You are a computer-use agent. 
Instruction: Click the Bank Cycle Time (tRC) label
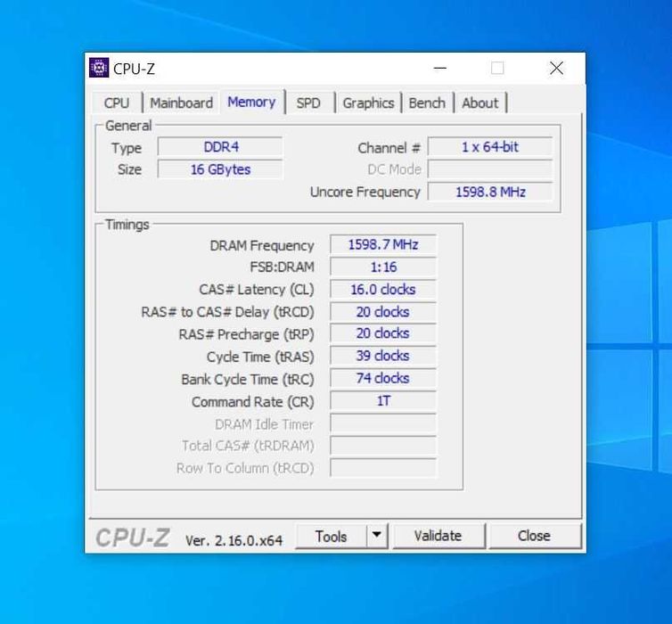[248, 379]
